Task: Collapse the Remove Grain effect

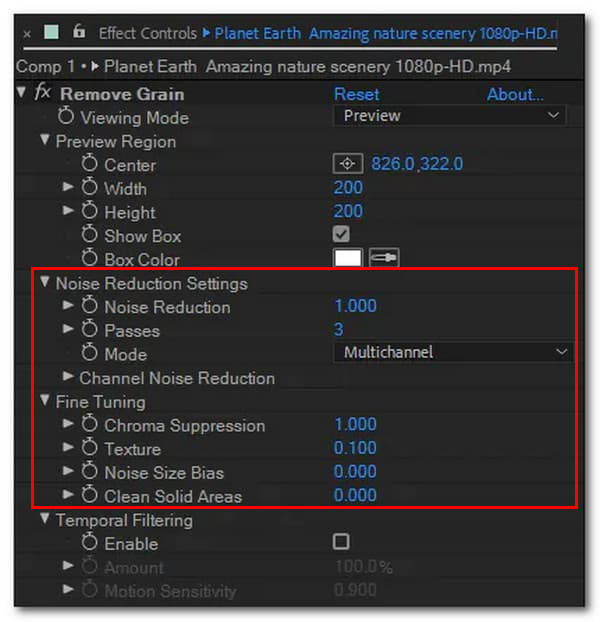Action: point(21,93)
